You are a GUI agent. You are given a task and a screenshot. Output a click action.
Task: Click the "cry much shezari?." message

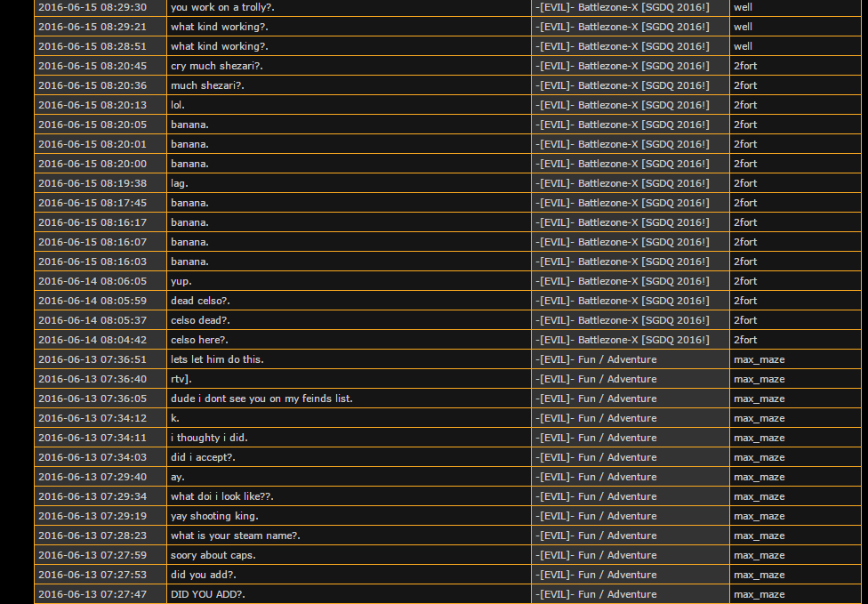(x=216, y=66)
